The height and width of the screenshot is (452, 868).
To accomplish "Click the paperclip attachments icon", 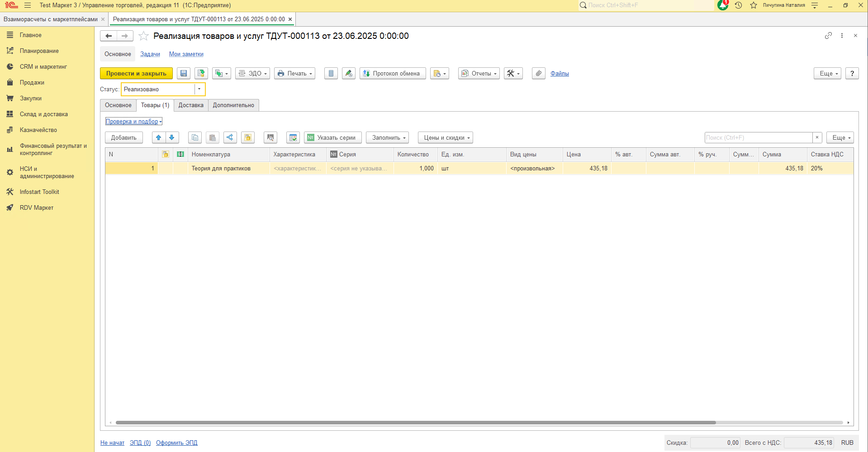I will coord(539,73).
